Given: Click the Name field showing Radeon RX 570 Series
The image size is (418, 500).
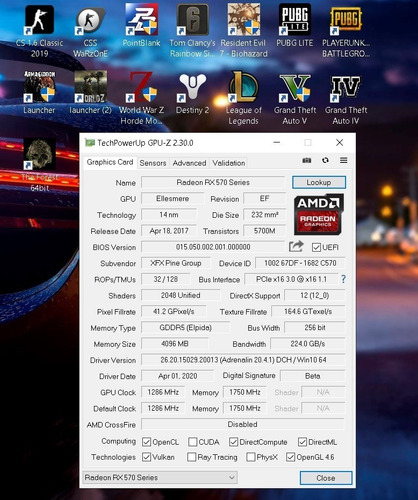Looking at the screenshot, I should (213, 182).
